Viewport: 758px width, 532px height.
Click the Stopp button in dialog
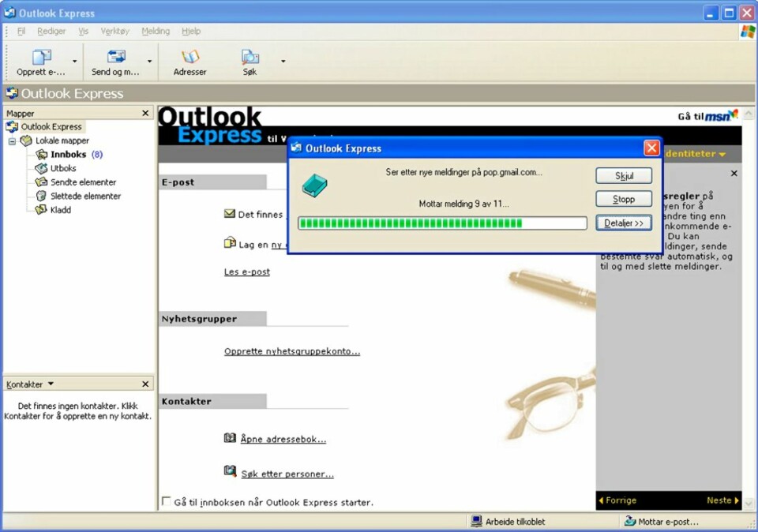pyautogui.click(x=624, y=199)
